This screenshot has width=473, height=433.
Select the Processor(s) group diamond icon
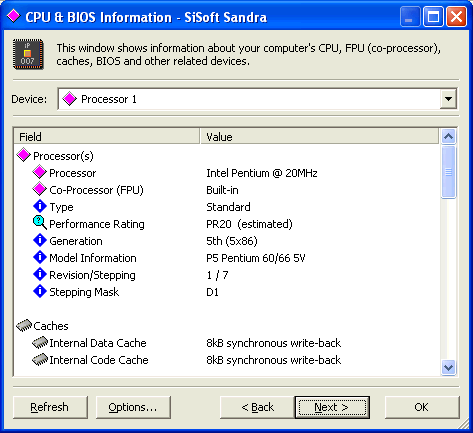tap(24, 155)
